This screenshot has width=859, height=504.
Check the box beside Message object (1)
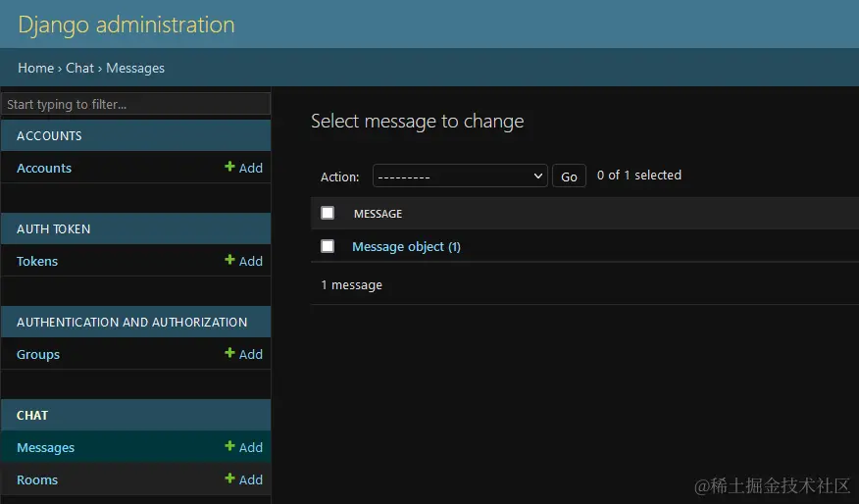click(328, 246)
